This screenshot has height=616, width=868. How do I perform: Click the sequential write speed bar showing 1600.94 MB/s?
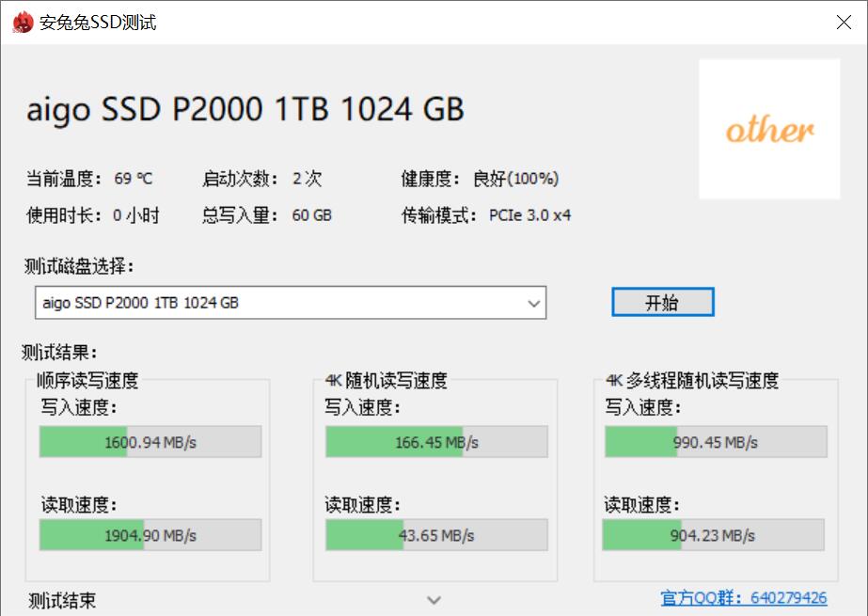pyautogui.click(x=150, y=440)
